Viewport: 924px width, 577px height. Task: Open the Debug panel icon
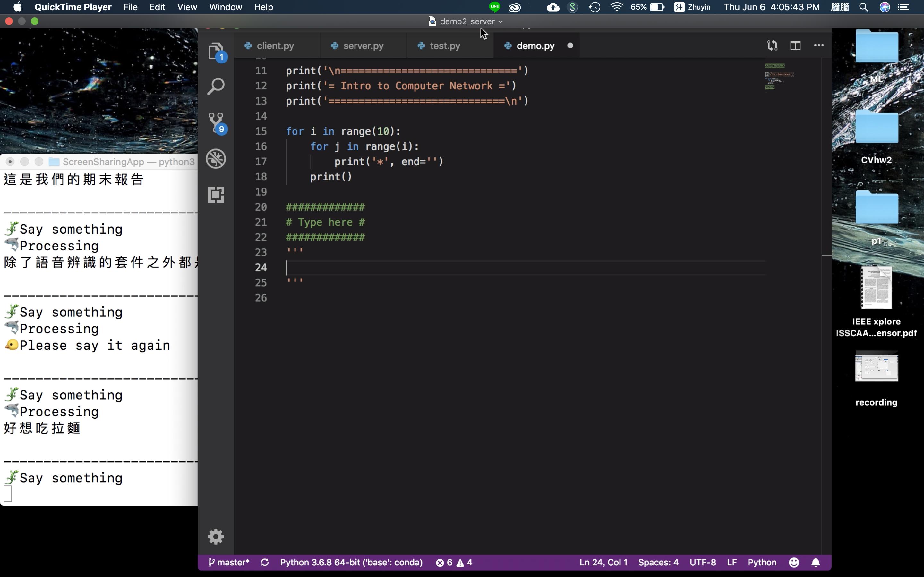216,159
